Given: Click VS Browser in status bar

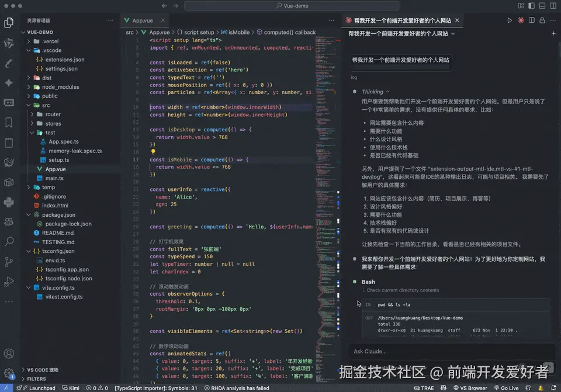Looking at the screenshot, I should click(x=470, y=388).
